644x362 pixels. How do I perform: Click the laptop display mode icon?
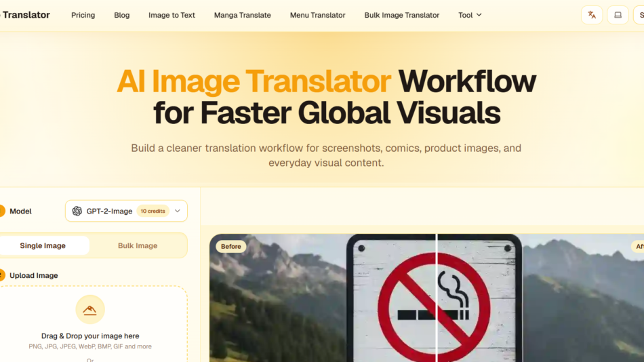point(618,15)
